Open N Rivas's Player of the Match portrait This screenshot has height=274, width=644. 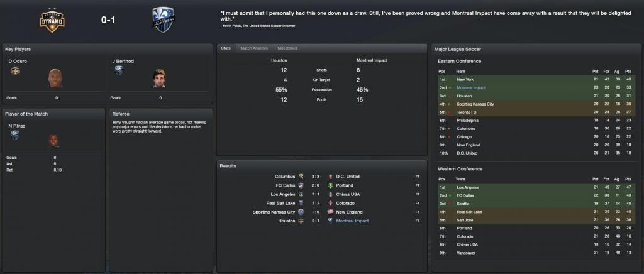54,141
